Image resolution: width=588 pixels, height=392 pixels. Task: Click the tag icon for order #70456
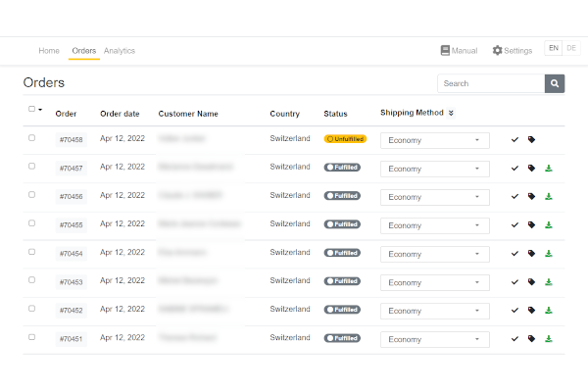(531, 197)
